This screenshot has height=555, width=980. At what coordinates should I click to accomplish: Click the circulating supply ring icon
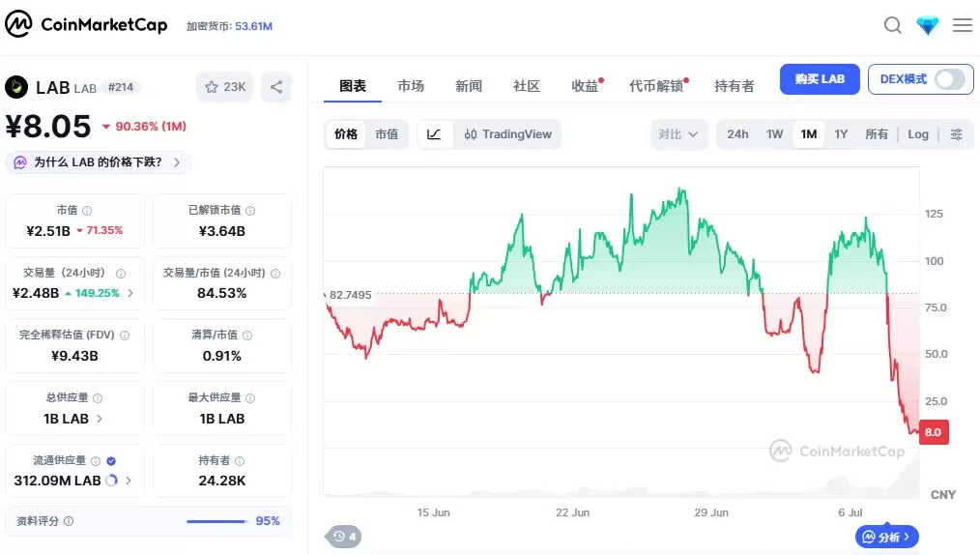point(112,481)
